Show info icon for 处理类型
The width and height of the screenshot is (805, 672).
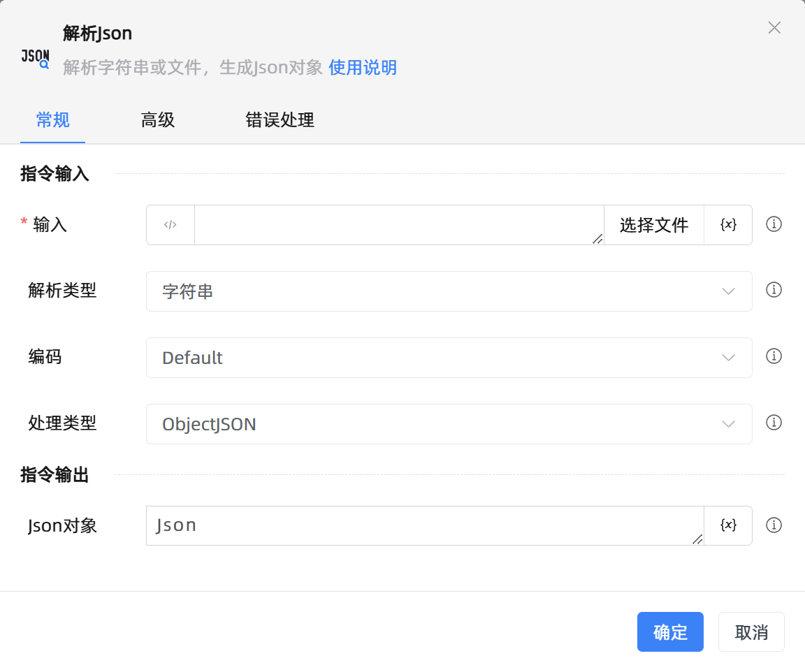(774, 422)
